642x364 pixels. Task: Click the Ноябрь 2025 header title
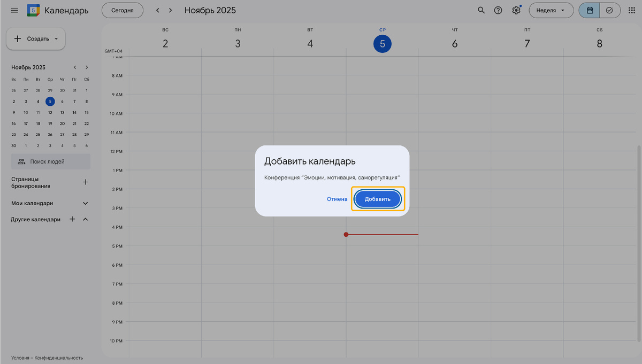[210, 10]
